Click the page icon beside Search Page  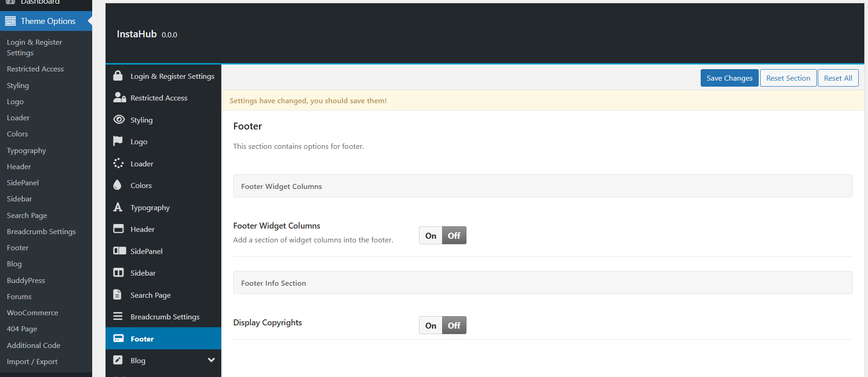(118, 295)
